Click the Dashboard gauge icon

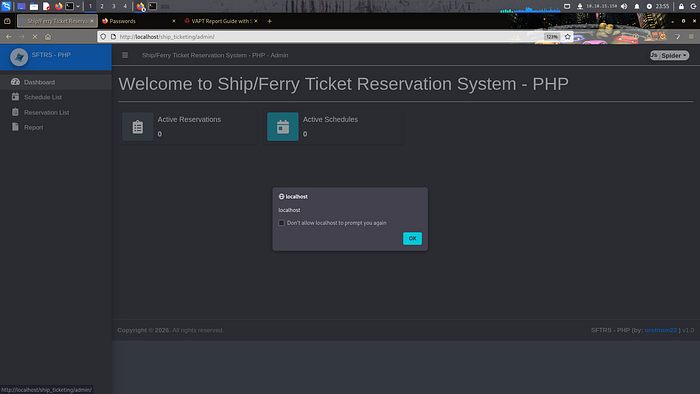(x=15, y=82)
